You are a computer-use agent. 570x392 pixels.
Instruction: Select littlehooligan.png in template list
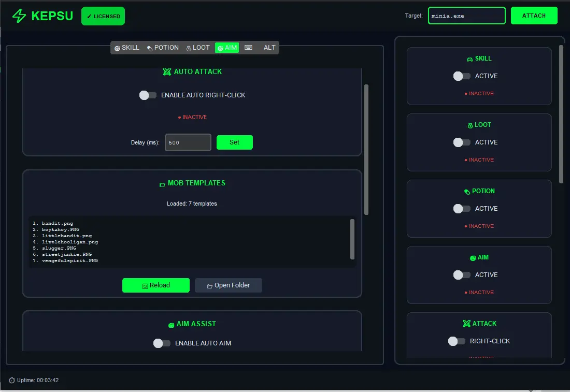[x=65, y=242]
